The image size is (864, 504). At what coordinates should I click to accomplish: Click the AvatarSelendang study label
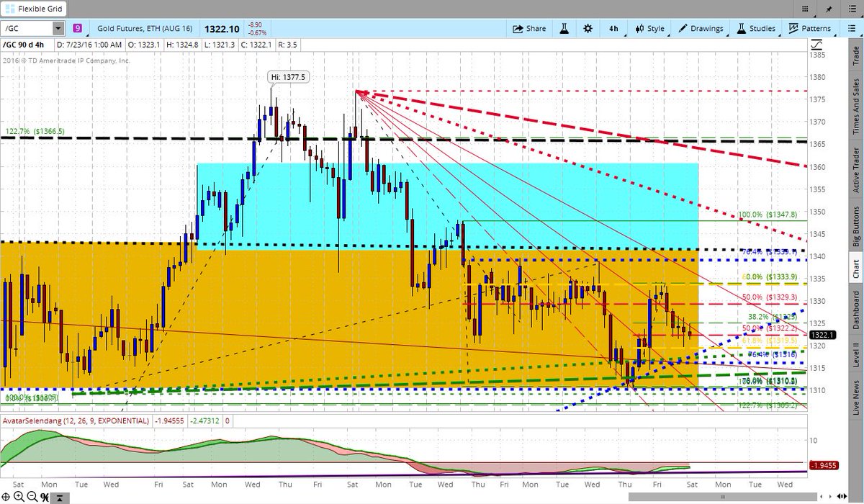(x=76, y=420)
